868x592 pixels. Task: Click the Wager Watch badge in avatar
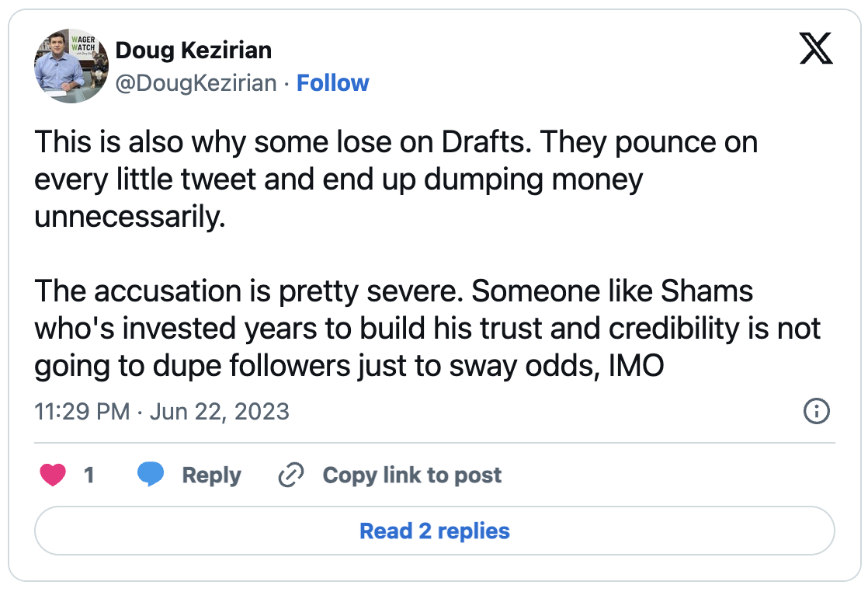point(81,42)
